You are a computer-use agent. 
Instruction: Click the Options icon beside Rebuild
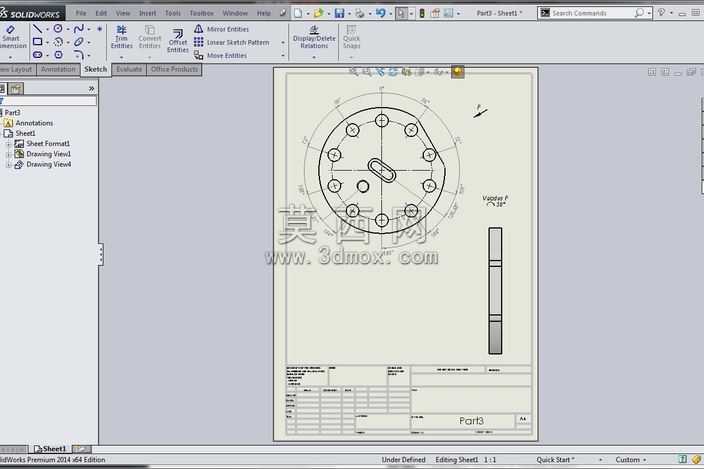435,13
